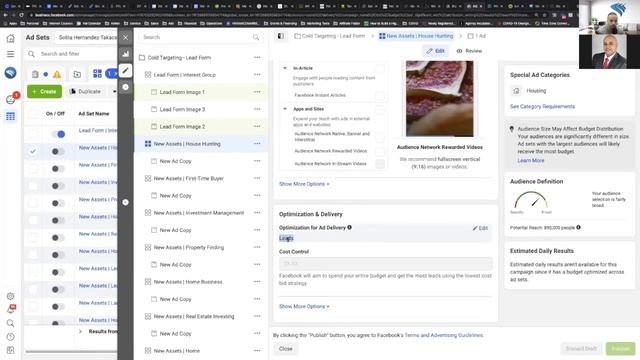The height and width of the screenshot is (360, 640).
Task: Open options dots for Lead Form Image 1
Action: tap(257, 92)
